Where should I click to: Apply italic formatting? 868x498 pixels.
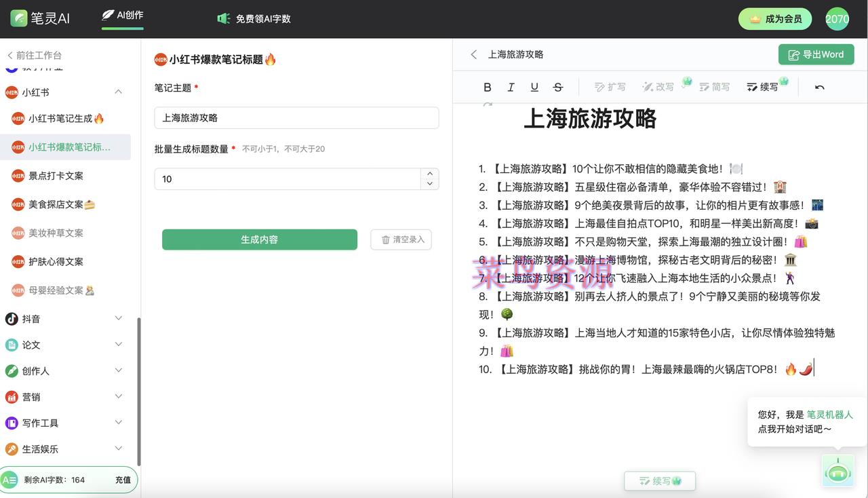tap(511, 87)
